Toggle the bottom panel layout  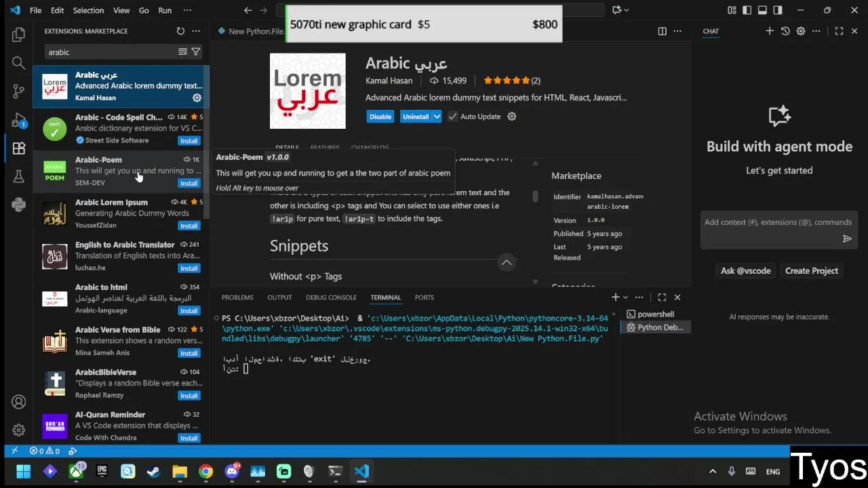[762, 10]
